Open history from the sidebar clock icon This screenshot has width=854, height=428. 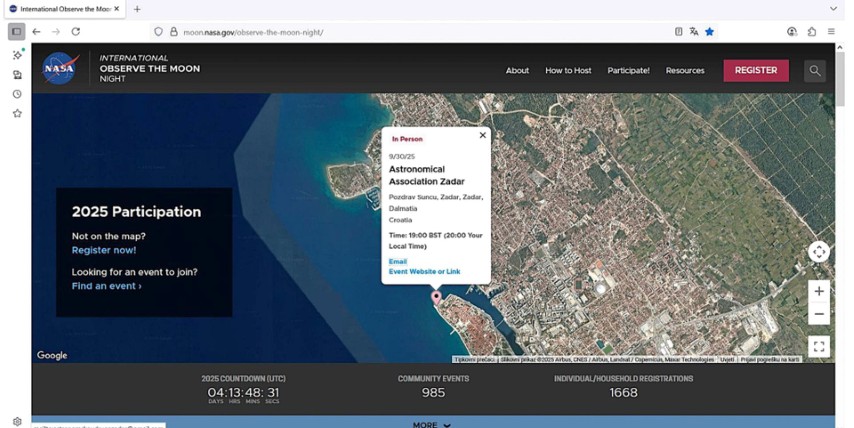17,94
